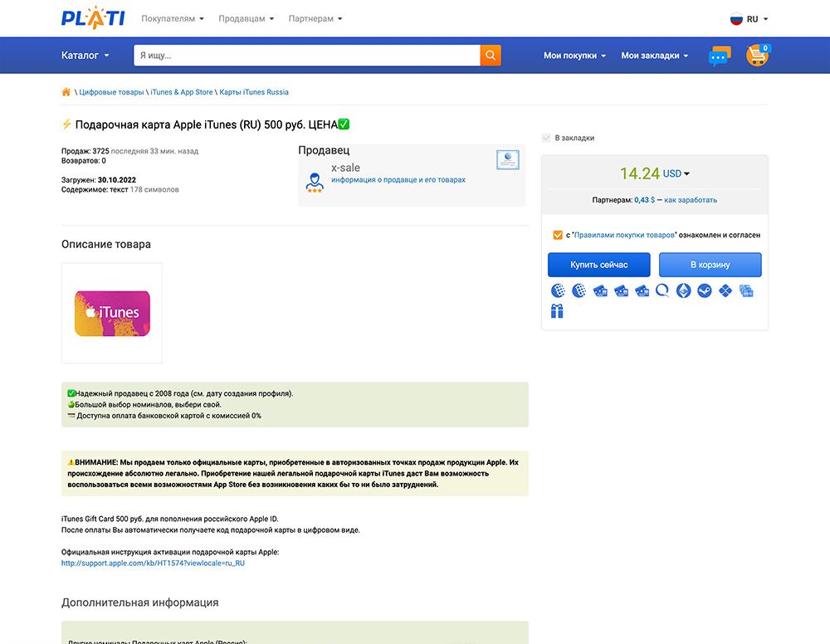Viewport: 830px width, 644px height.
Task: Select the four-diamond payment icon
Action: point(725,290)
